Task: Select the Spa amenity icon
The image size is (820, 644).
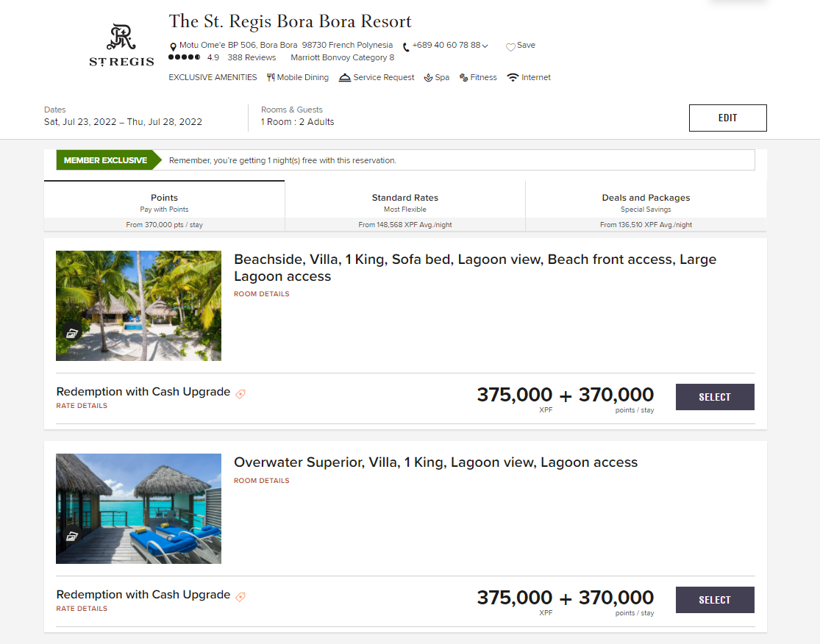Action: pos(427,77)
